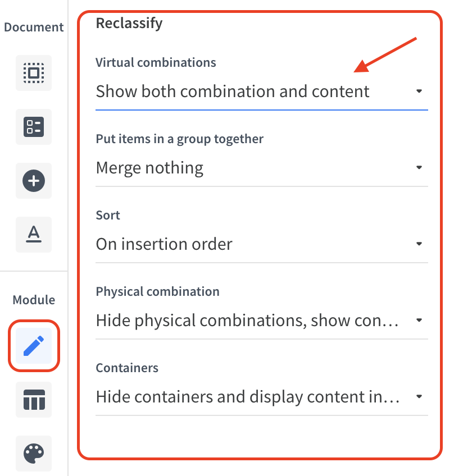Open the table columns icon in Module section
454x476 pixels.
[34, 400]
